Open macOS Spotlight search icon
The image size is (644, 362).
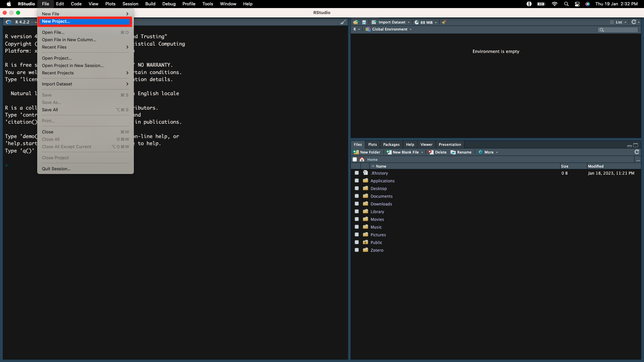(566, 4)
